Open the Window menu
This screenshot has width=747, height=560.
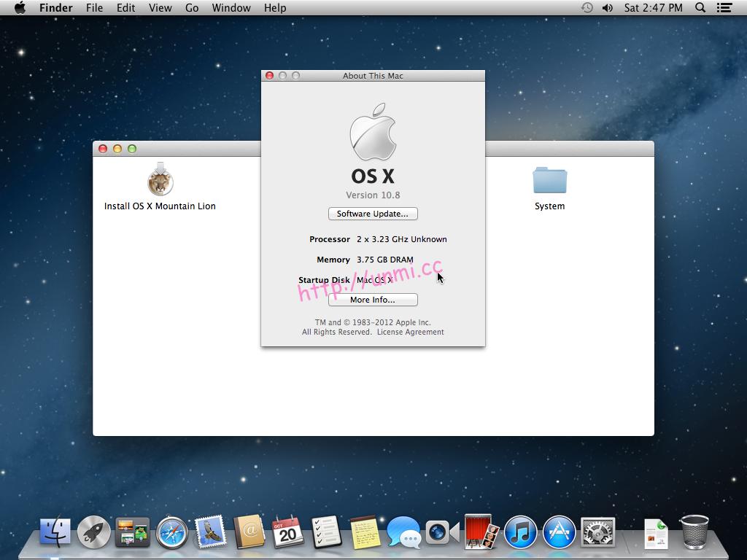click(x=231, y=8)
